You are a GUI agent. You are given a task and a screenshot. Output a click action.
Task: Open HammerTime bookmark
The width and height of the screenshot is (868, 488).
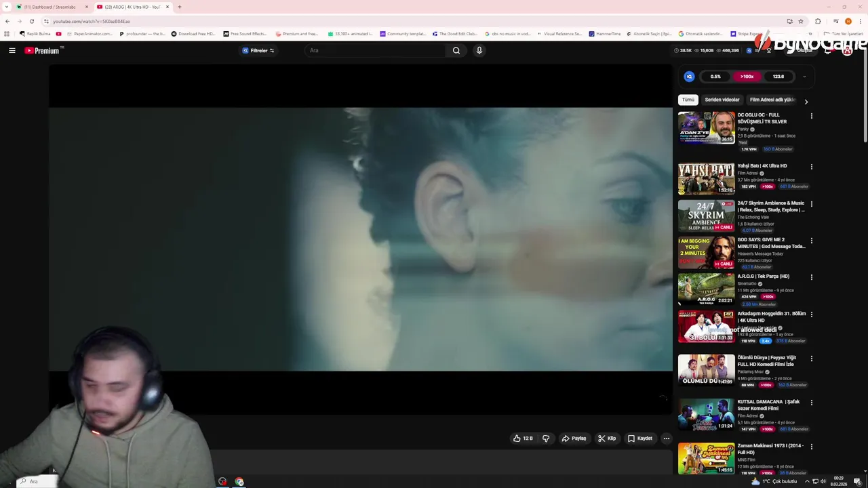coord(605,34)
